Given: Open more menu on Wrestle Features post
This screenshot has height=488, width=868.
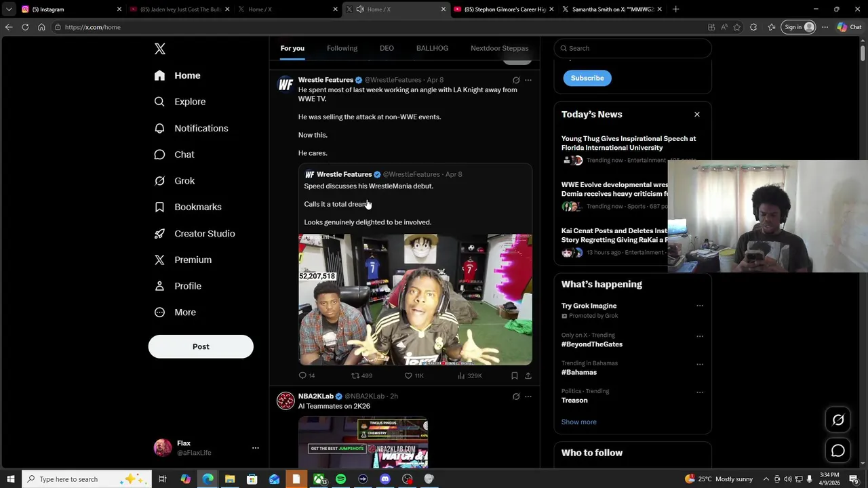Looking at the screenshot, I should (x=528, y=80).
